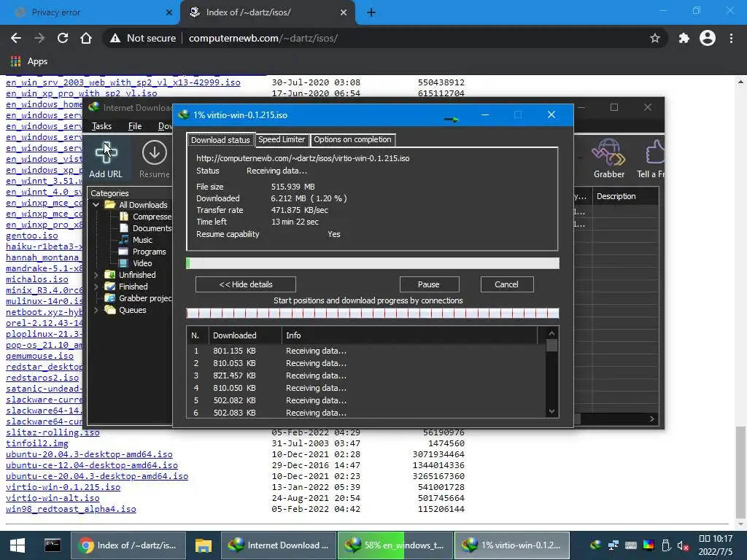Open Chrome three-dot menu

731,38
